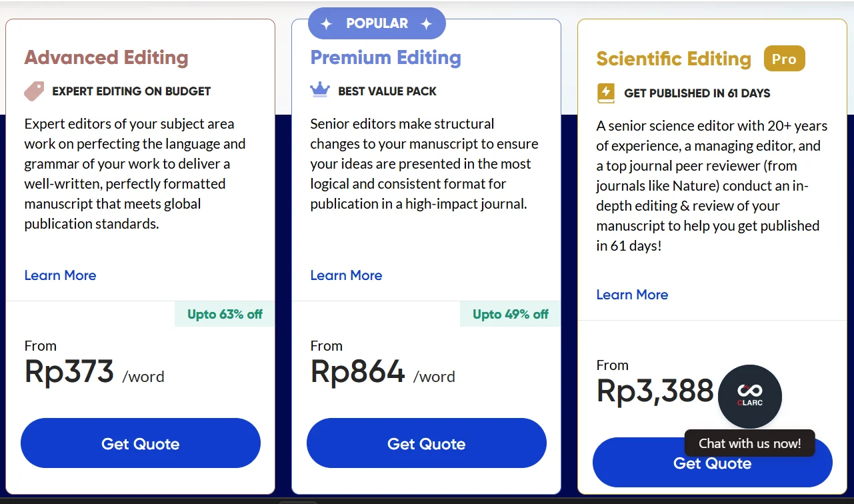Click the price tag icon beside Expert Editing on Budget
854x504 pixels.
pos(34,91)
